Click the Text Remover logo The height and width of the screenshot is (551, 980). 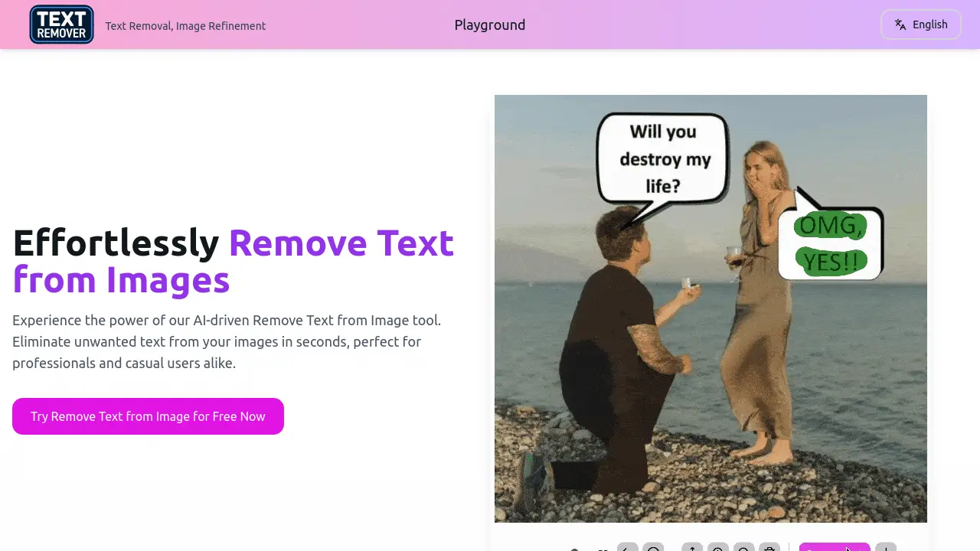61,24
